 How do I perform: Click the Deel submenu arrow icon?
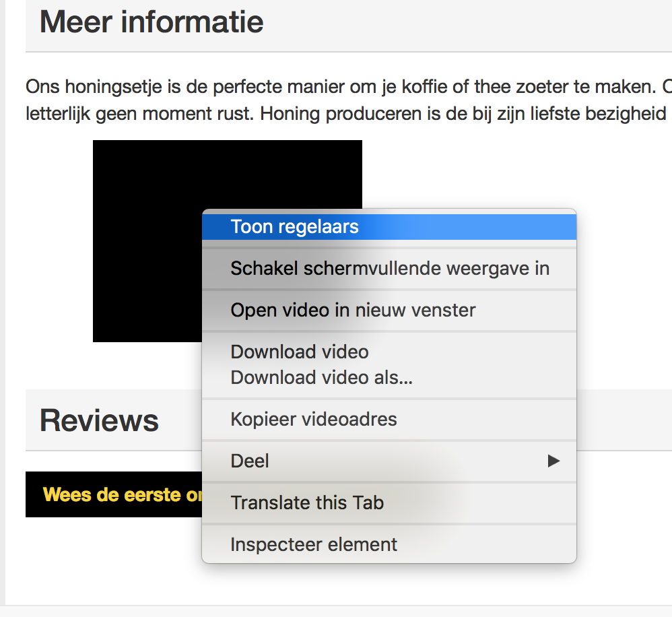[x=553, y=461]
